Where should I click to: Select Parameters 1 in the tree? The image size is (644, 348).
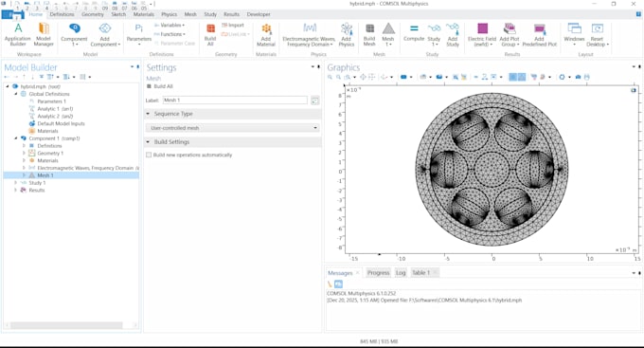(x=51, y=101)
